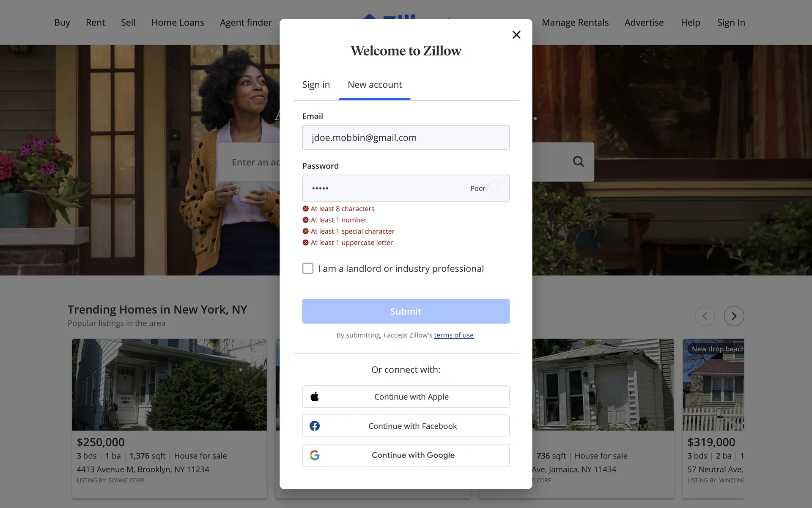Open the $250,000 Brooklyn listing photo
Screen dimensions: 812x508
tap(169, 384)
